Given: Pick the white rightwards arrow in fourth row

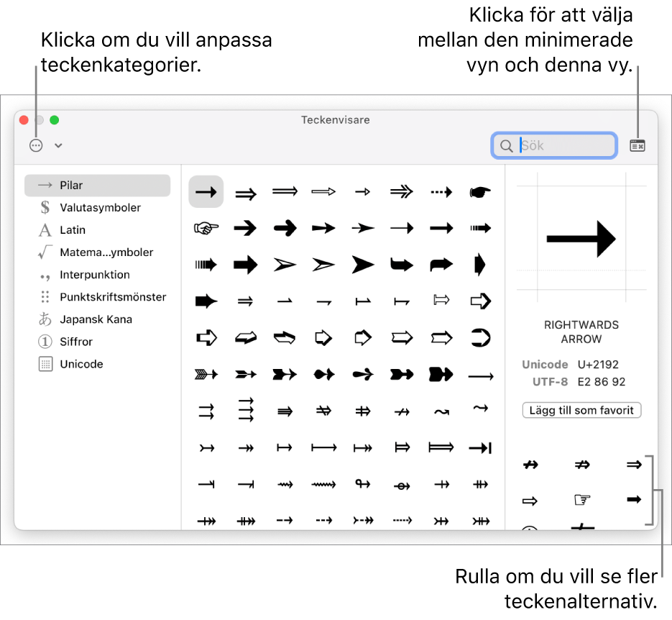Looking at the screenshot, I should (x=480, y=301).
